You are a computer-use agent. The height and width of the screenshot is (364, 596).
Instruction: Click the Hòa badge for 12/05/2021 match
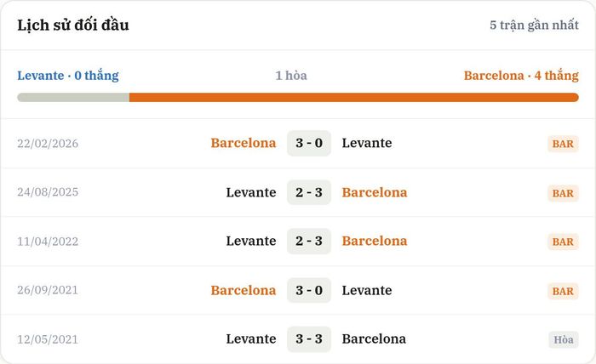point(564,339)
